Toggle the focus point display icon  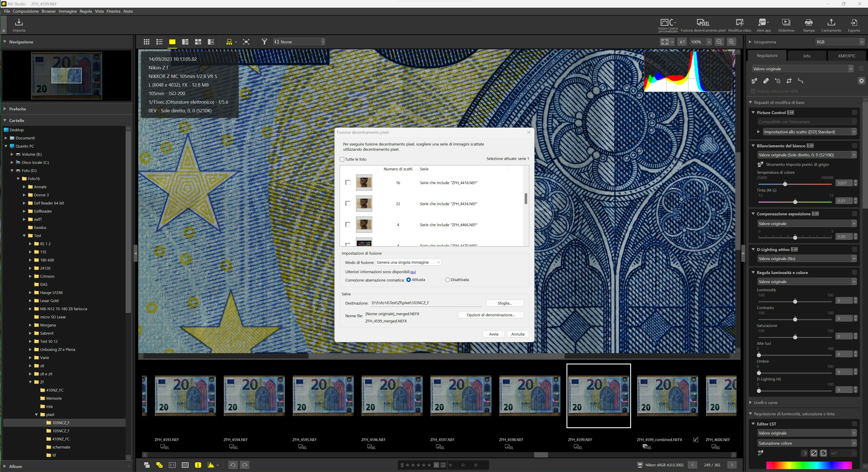(x=172, y=465)
